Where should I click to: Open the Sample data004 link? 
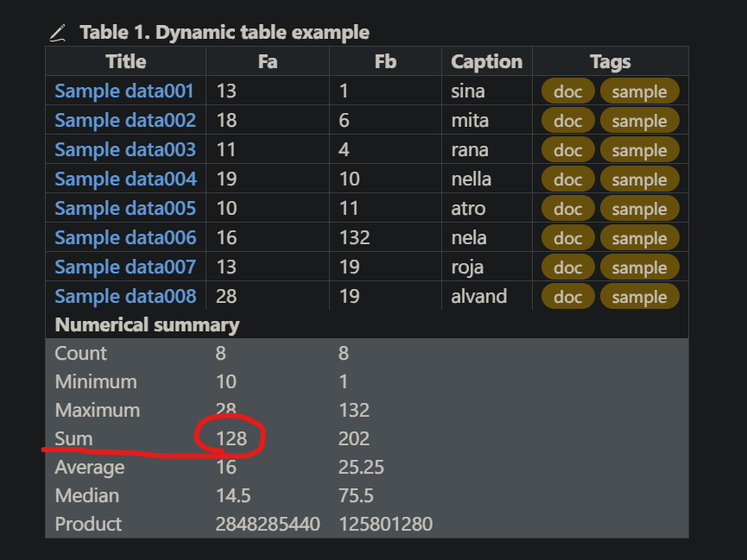point(126,179)
